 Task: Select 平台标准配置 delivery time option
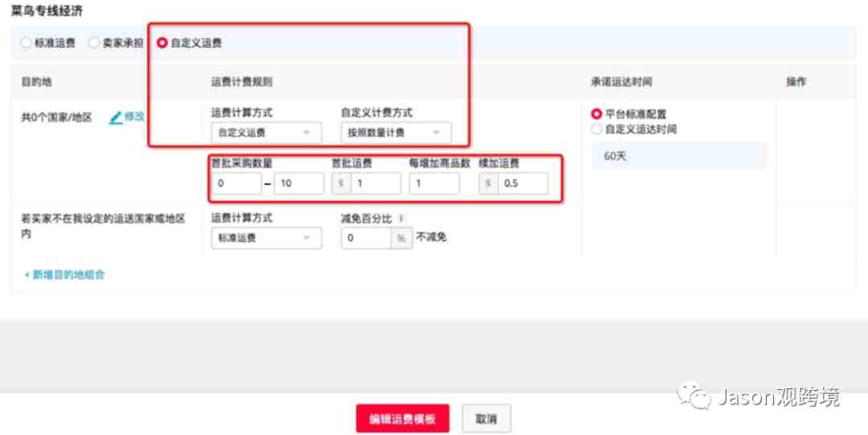click(596, 114)
